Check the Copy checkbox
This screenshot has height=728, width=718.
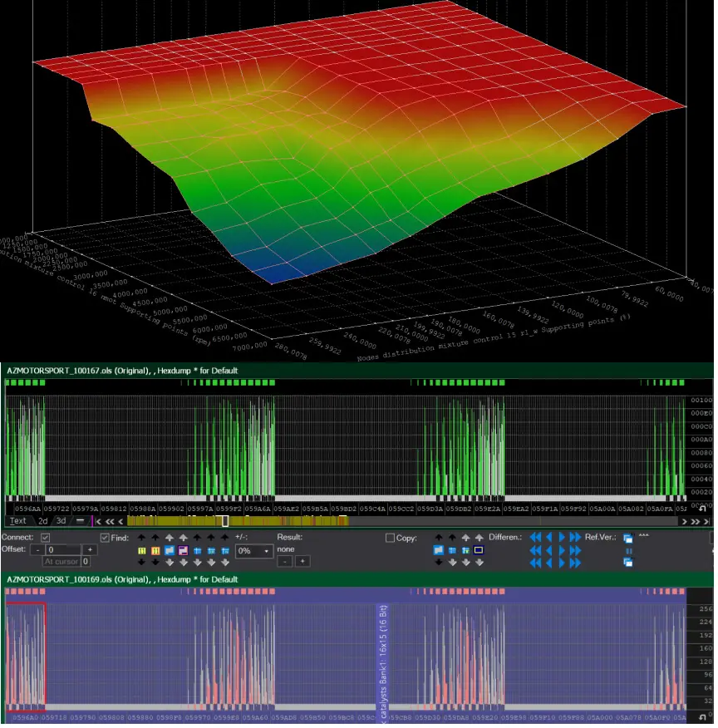(391, 538)
